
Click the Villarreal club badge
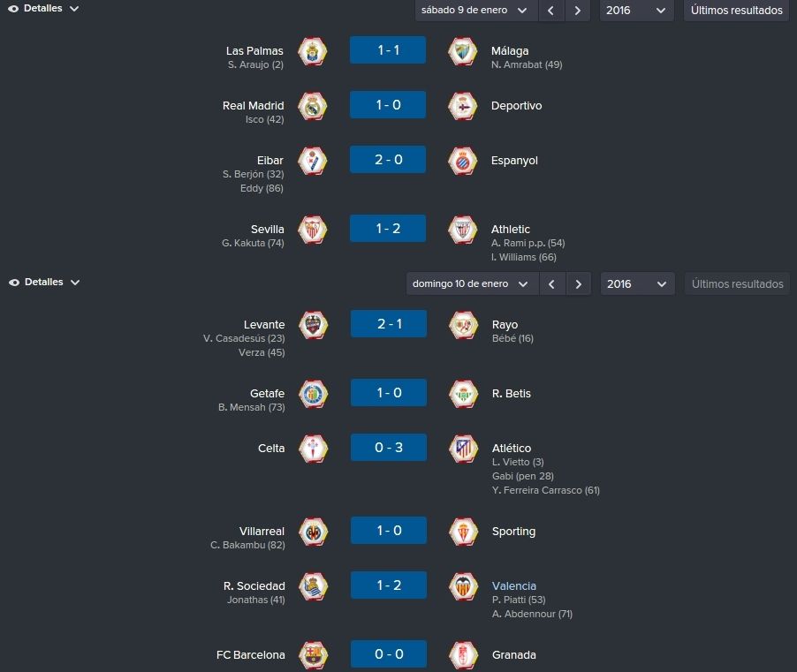pos(313,532)
